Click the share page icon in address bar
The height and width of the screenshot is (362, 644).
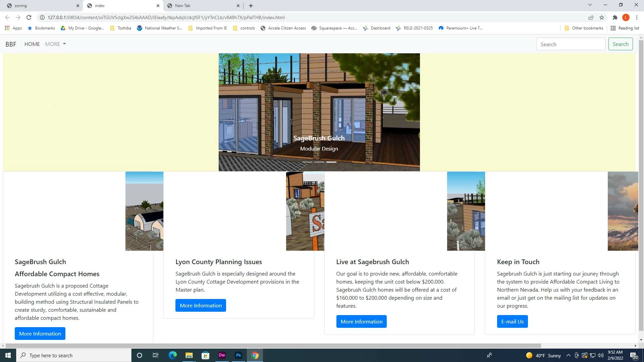pyautogui.click(x=591, y=17)
